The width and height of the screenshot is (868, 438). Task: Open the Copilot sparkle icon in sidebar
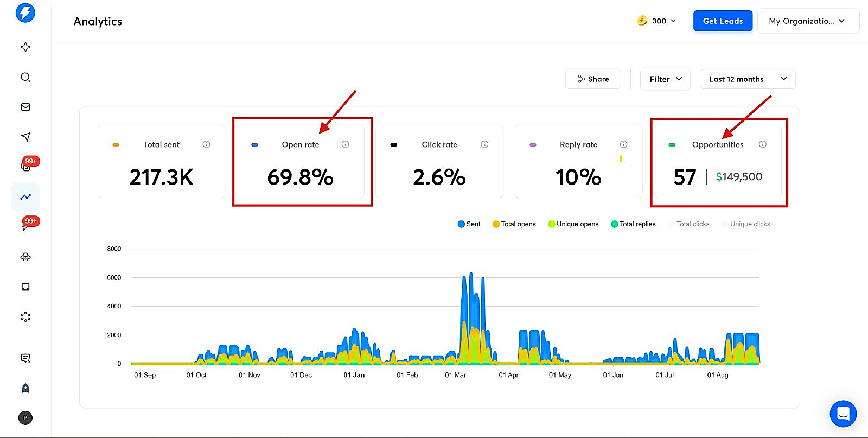25,47
